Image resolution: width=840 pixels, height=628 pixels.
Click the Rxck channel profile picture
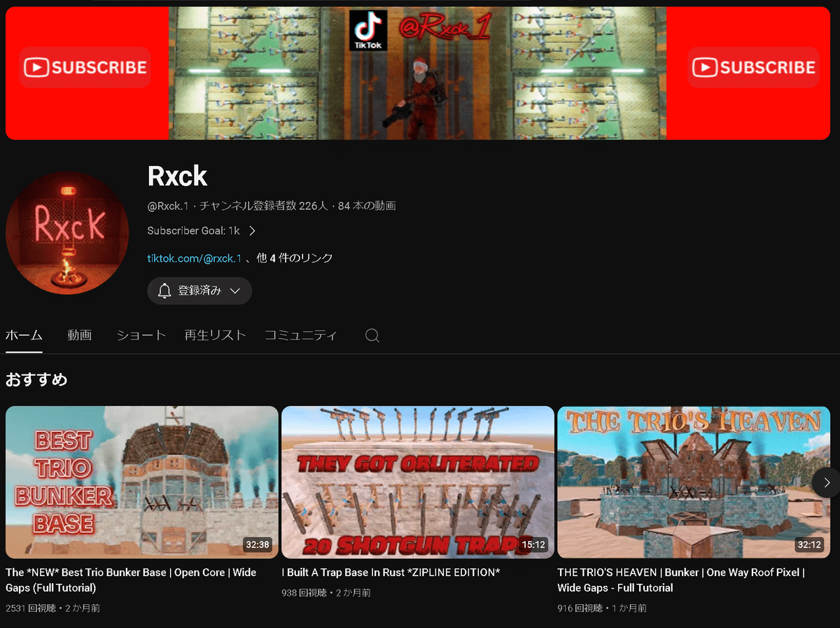click(x=67, y=233)
